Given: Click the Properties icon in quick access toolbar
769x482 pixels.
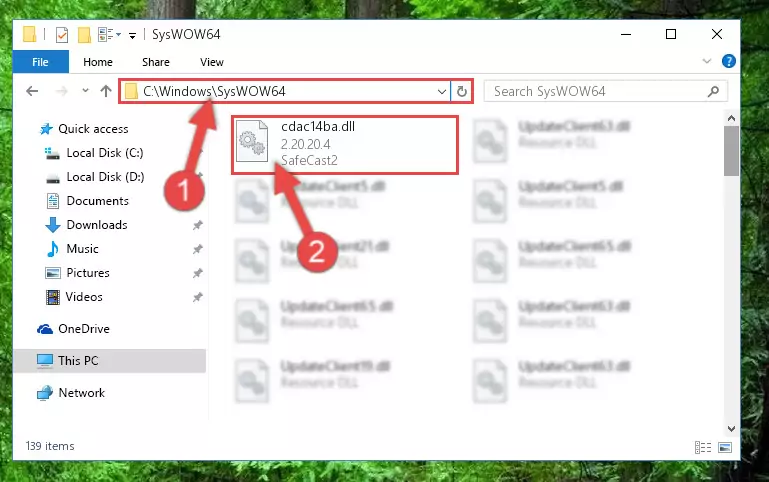Looking at the screenshot, I should 62,35.
